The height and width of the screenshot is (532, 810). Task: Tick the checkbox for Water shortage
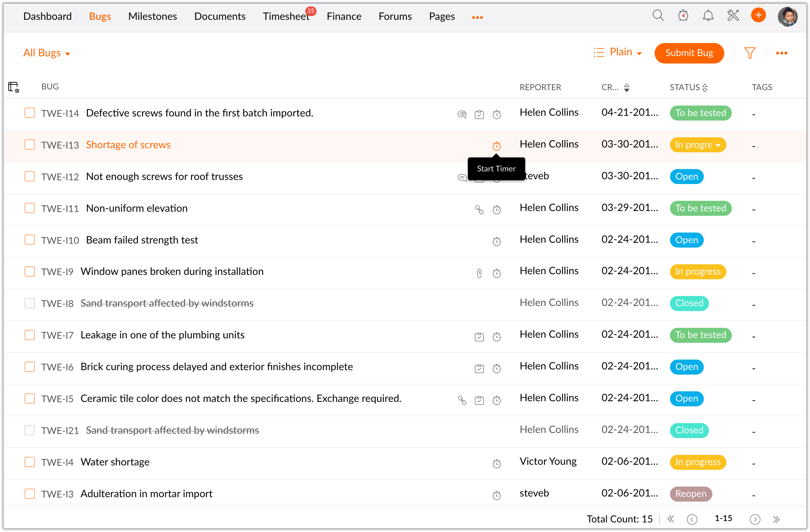[x=30, y=462]
